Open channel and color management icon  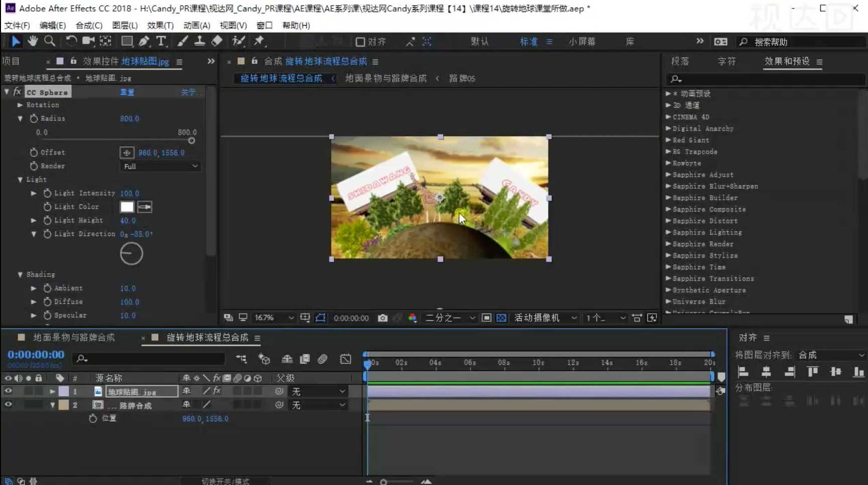[x=412, y=318]
